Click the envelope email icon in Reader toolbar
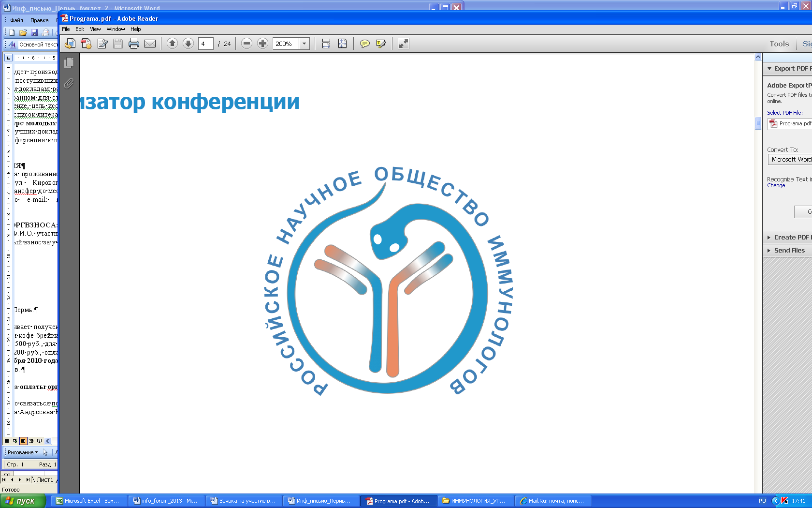 [x=150, y=44]
